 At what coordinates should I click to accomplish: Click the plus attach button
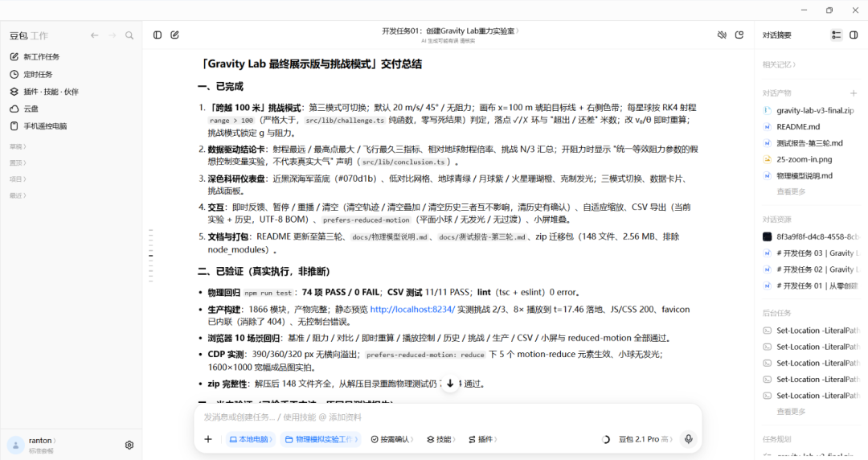pyautogui.click(x=208, y=439)
